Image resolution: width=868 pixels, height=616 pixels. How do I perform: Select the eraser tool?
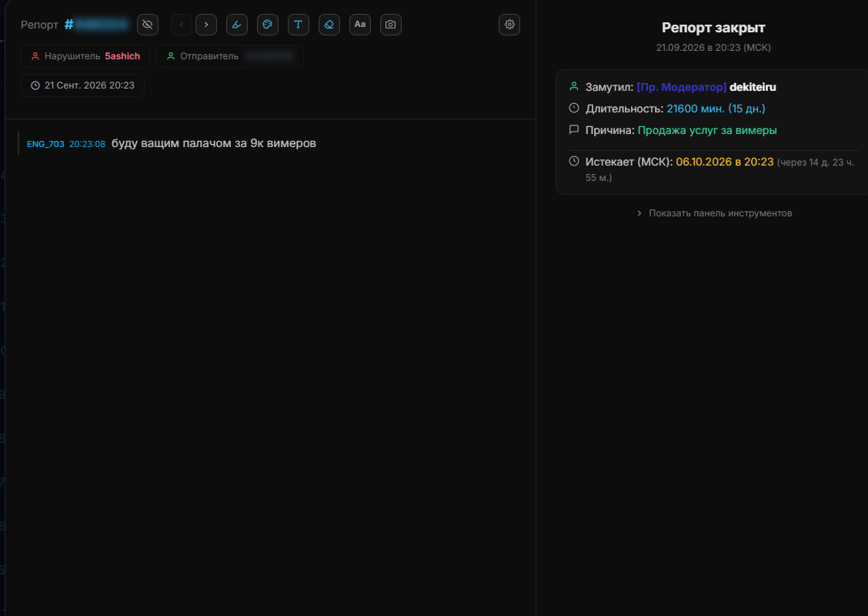point(329,25)
